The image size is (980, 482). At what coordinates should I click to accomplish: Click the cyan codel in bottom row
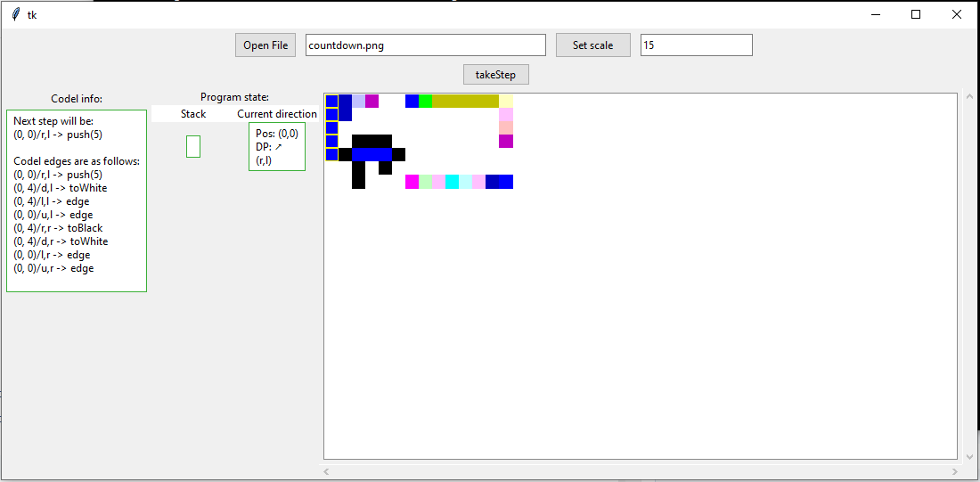pyautogui.click(x=452, y=182)
